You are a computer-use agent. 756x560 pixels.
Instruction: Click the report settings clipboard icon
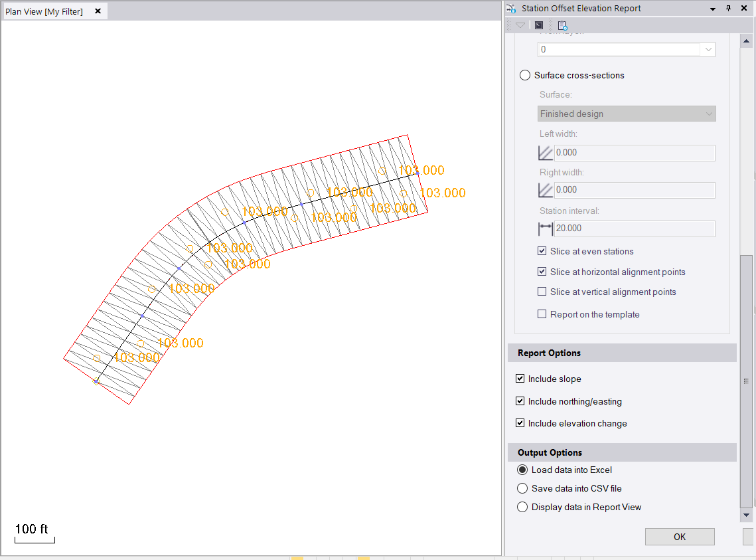coord(561,25)
